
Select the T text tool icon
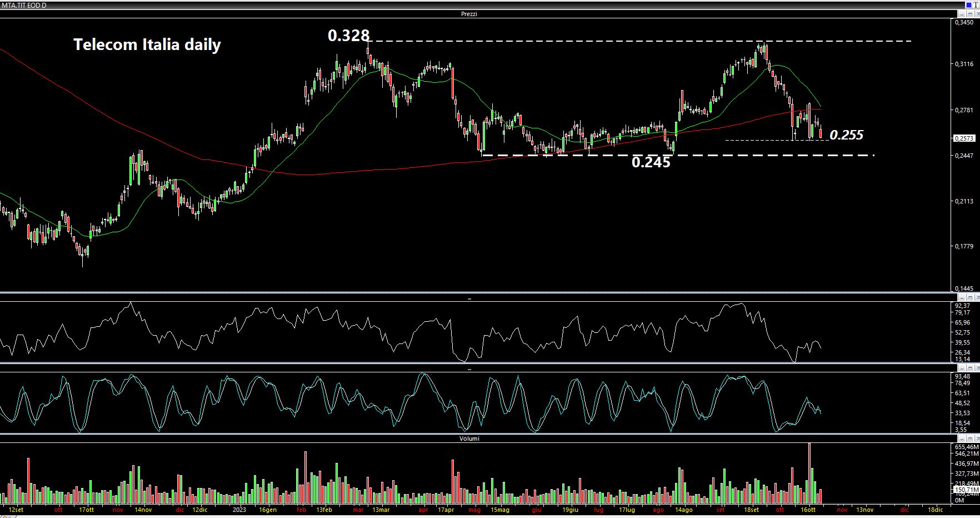click(976, 5)
